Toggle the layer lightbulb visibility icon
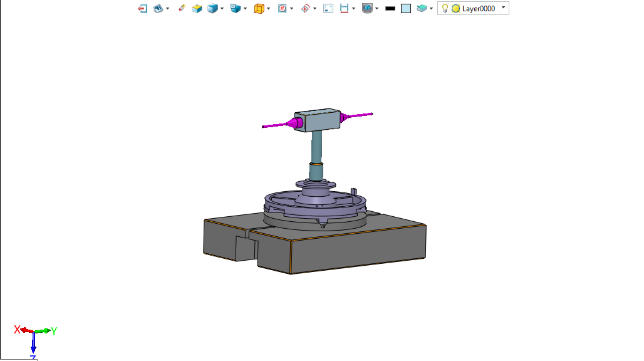The width and height of the screenshot is (644, 361). (x=445, y=9)
